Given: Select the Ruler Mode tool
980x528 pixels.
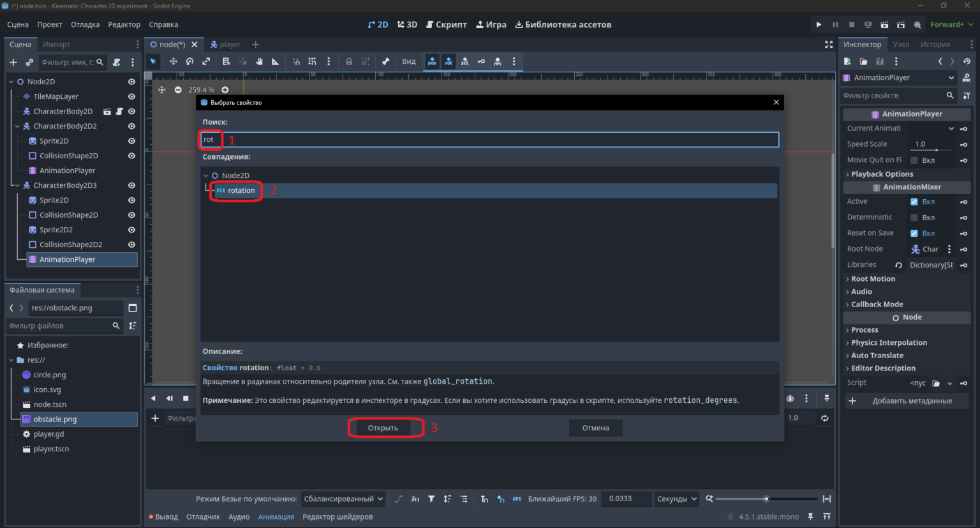Looking at the screenshot, I should click(x=275, y=61).
